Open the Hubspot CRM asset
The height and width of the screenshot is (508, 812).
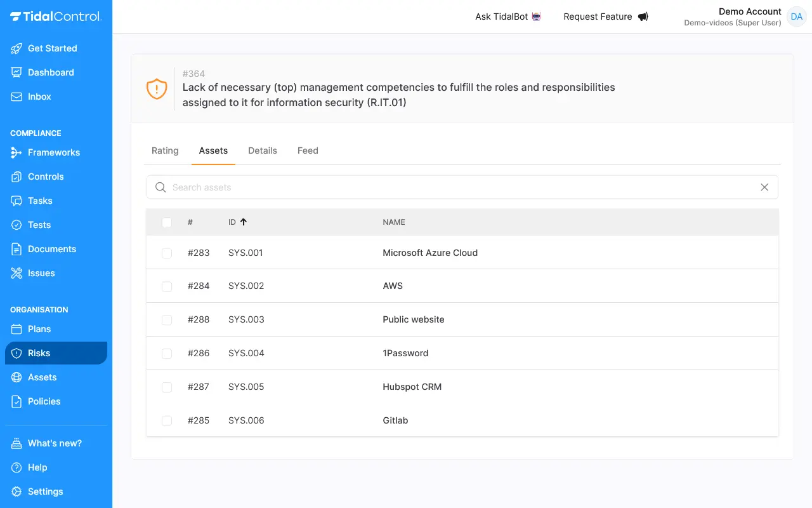(x=412, y=387)
